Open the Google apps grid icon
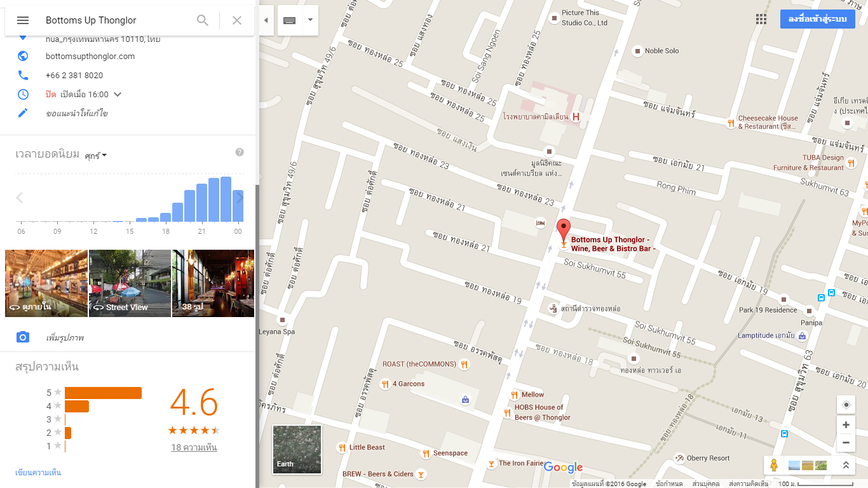The image size is (868, 488). pyautogui.click(x=761, y=19)
